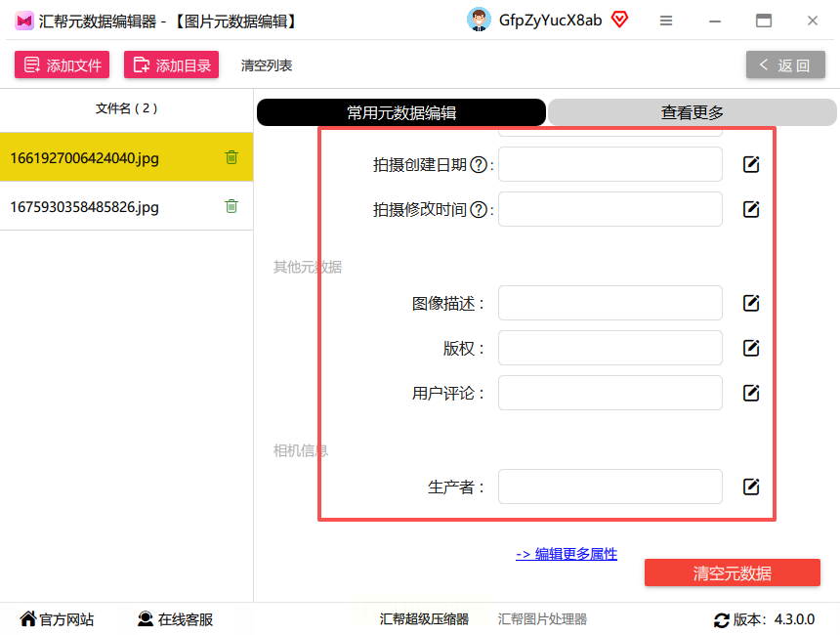The image size is (840, 635).
Task: Click the 汇帮超级压缩器 link
Action: (424, 619)
